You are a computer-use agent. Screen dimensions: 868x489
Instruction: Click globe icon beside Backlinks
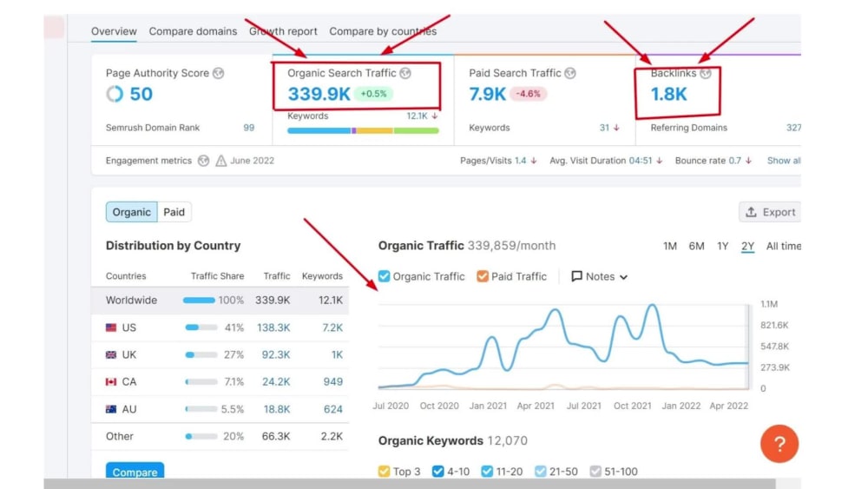(705, 73)
